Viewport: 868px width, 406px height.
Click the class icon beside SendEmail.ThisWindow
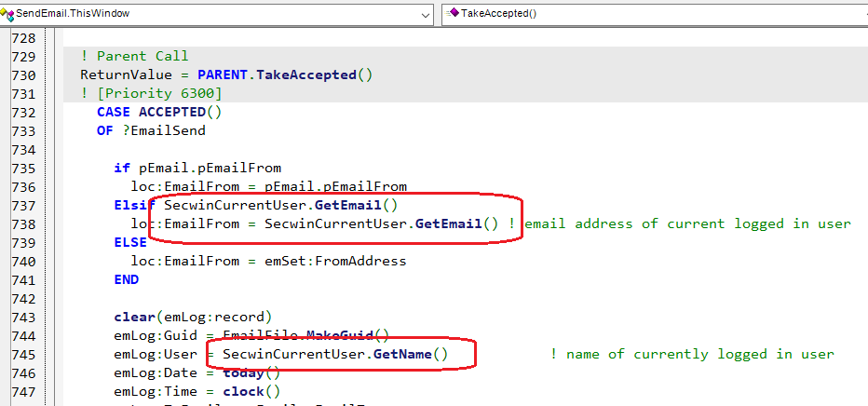click(x=8, y=14)
